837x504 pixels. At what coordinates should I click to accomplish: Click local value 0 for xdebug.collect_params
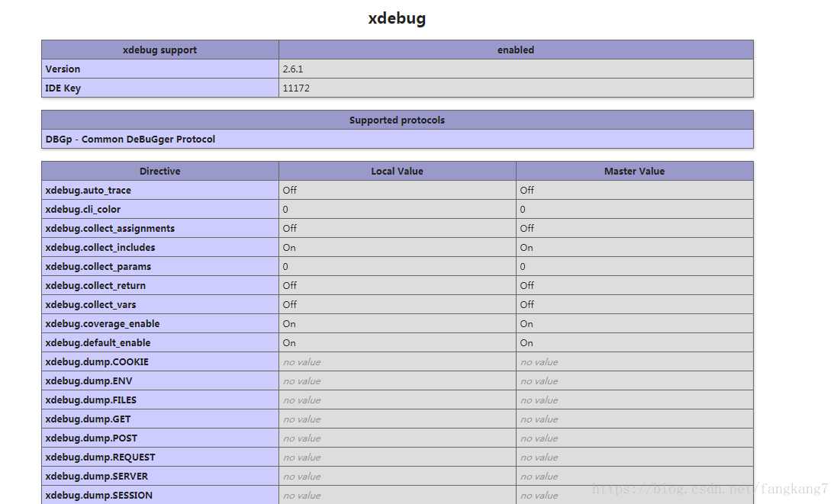pos(398,267)
